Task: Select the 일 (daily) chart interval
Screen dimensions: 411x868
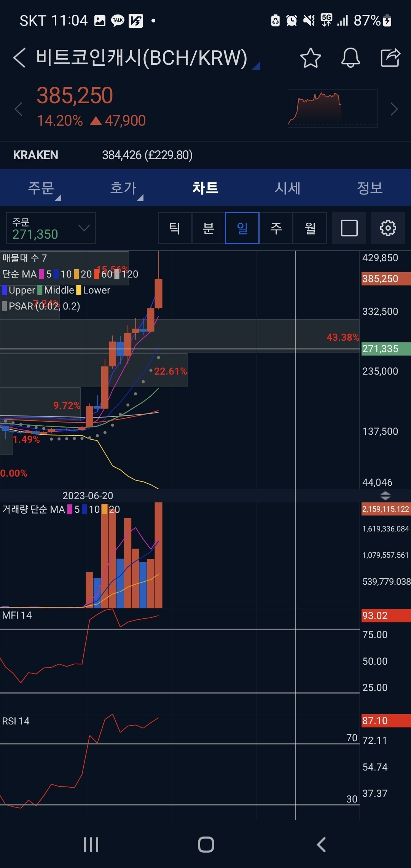Action: tap(242, 228)
